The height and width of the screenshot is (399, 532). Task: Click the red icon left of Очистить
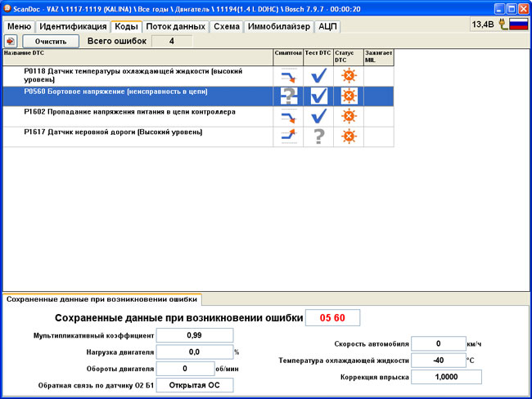click(x=11, y=41)
